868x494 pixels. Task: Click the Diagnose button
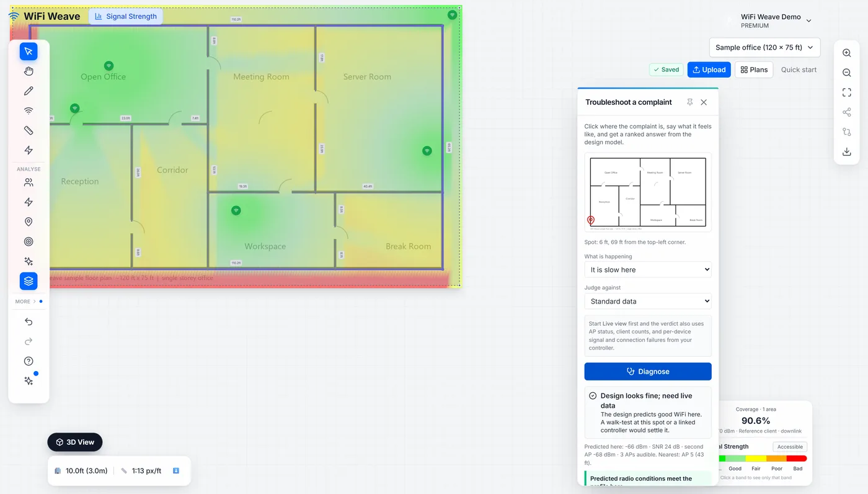click(648, 372)
